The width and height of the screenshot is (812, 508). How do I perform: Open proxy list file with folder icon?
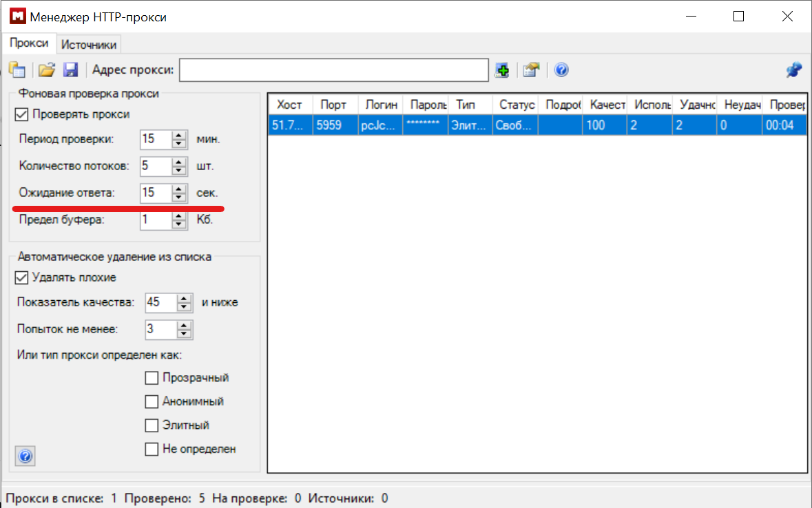tap(46, 70)
